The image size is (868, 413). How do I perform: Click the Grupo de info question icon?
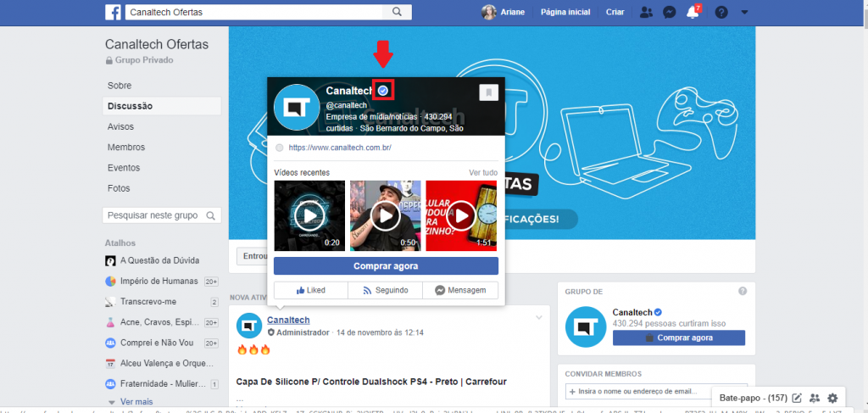tap(743, 291)
